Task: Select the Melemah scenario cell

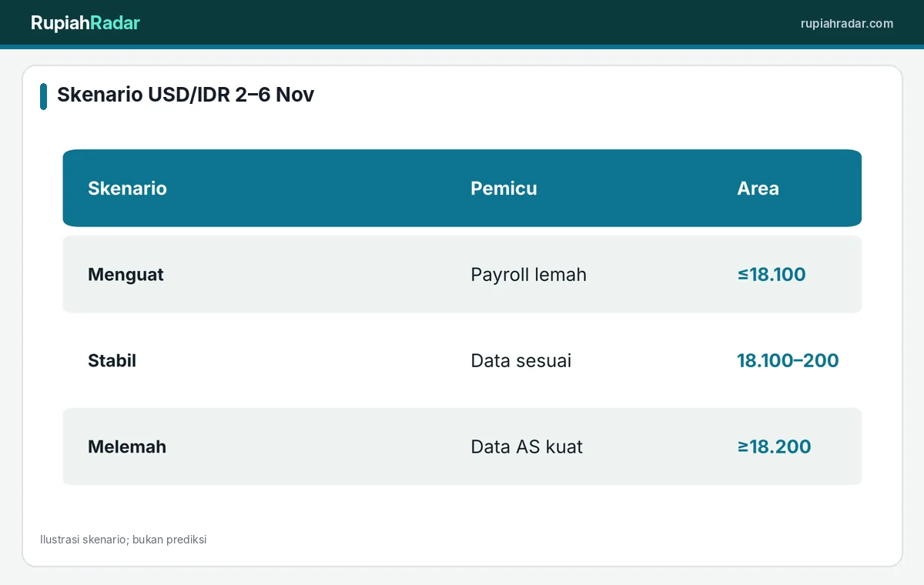Action: [127, 446]
